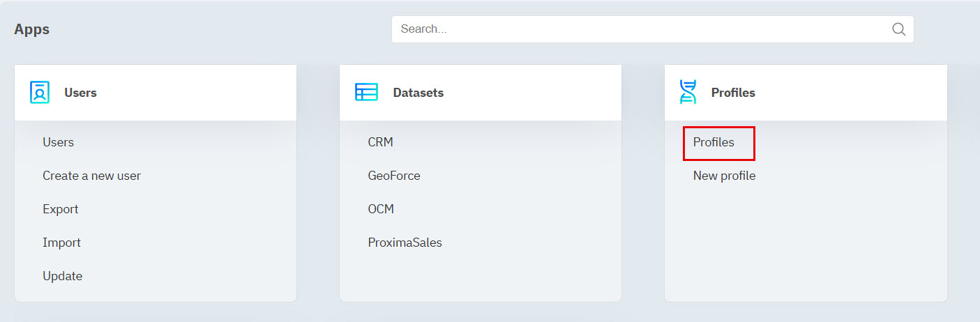Image resolution: width=980 pixels, height=322 pixels.
Task: Click the Users card header title
Action: (x=80, y=93)
